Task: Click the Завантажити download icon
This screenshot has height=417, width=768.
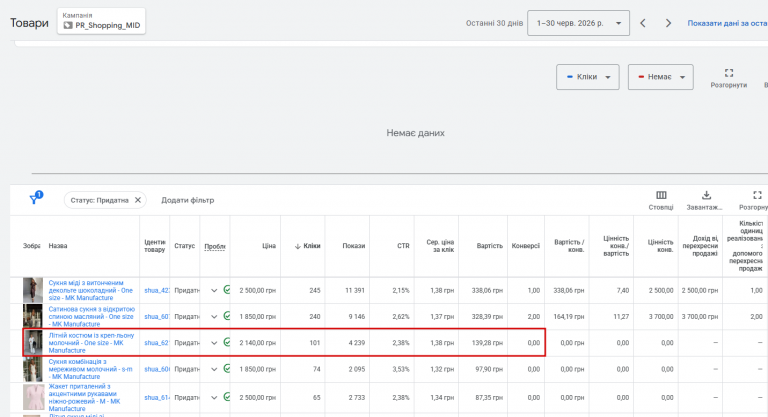Action: (706, 196)
